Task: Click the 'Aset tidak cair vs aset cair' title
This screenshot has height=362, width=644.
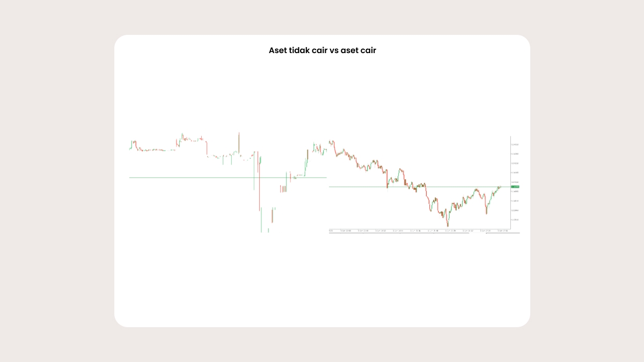Action: point(322,50)
